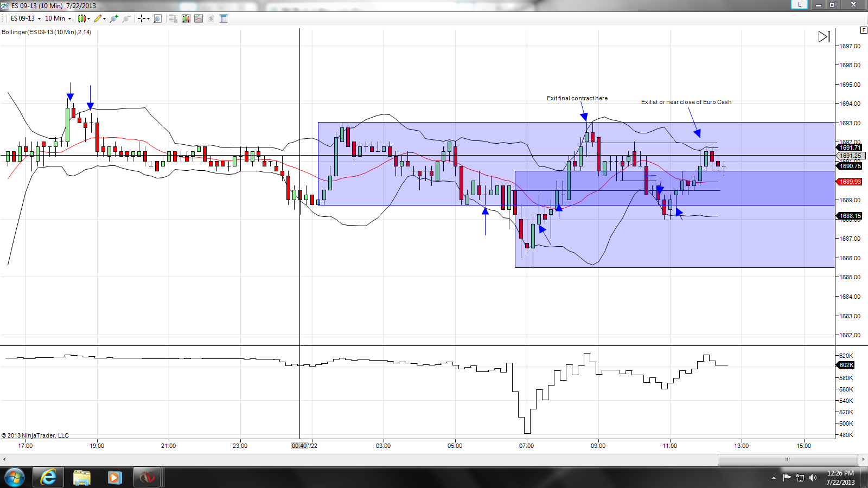This screenshot has width=868, height=488.
Task: Click the F fixed scale button
Action: click(864, 30)
